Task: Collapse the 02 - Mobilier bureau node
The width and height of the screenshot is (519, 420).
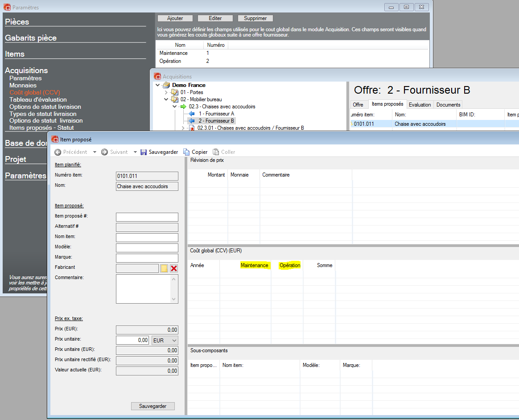Action: (166, 99)
